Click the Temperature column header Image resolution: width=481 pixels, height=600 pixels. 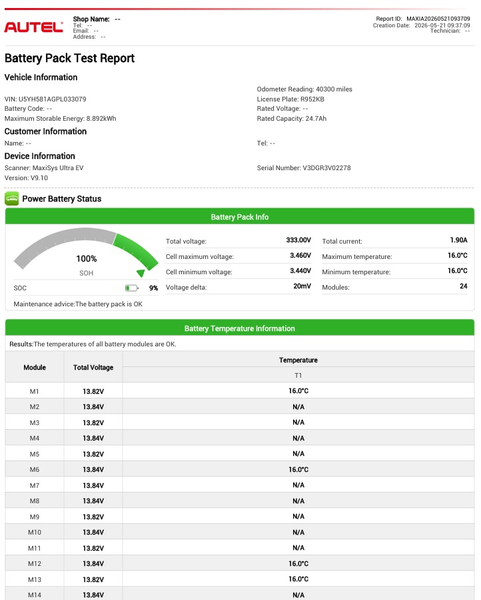(298, 360)
